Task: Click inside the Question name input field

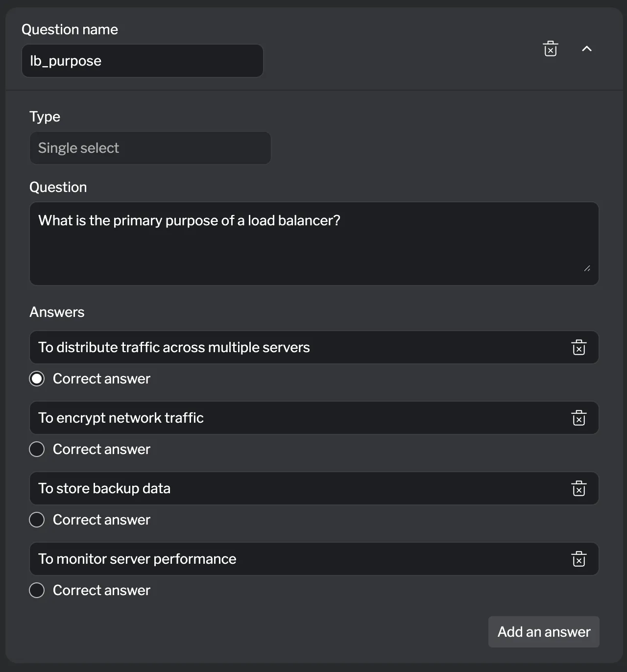Action: (x=142, y=61)
